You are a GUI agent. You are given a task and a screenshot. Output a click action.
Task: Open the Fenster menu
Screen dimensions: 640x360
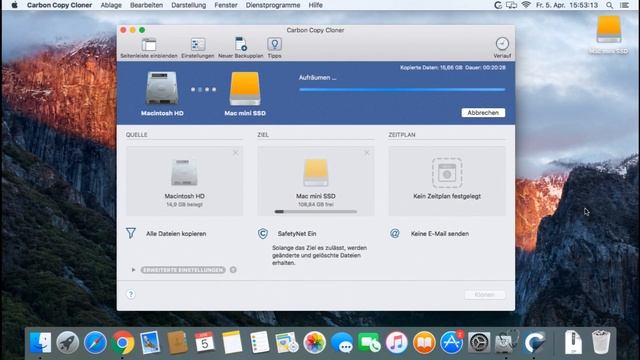click(x=226, y=5)
